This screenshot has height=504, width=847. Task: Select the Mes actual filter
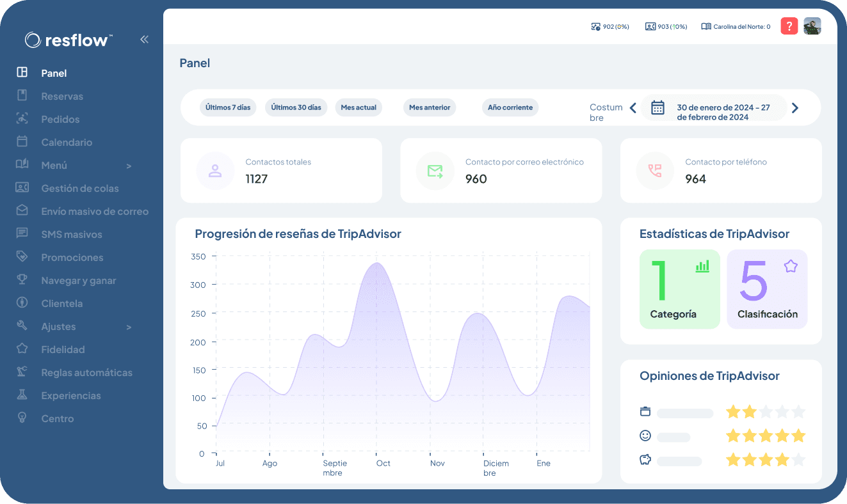359,107
